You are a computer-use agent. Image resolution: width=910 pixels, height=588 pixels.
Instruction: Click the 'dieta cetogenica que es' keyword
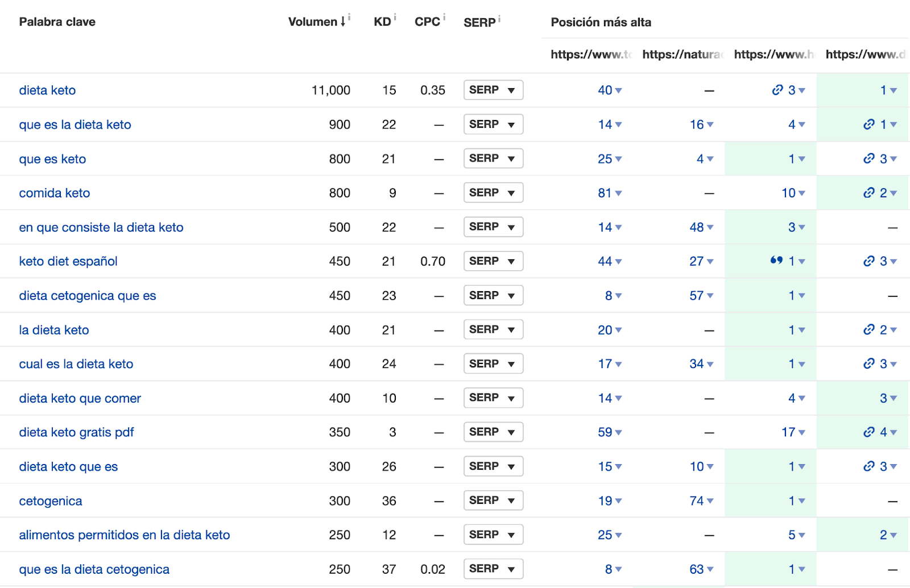click(x=88, y=296)
